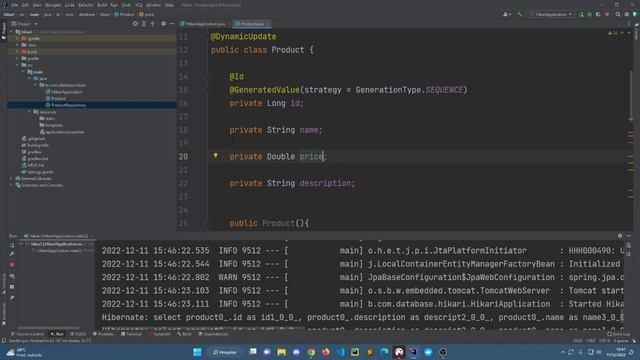Click Expand All in Project panel
640x360 pixels.
click(x=144, y=24)
